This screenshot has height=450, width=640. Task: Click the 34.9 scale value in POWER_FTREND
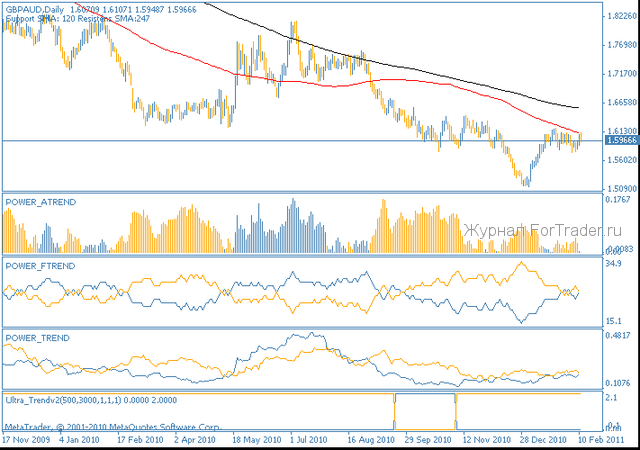614,263
